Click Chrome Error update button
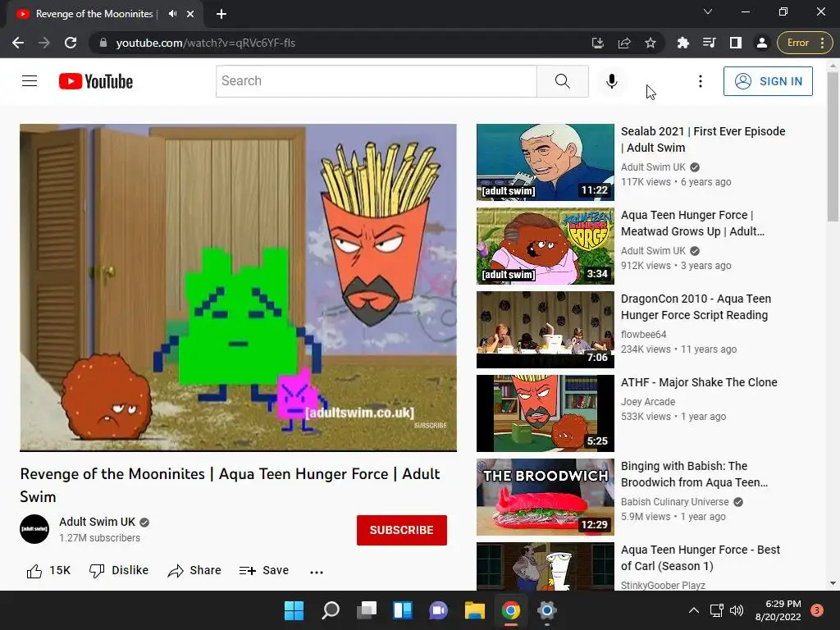Screen dimensions: 840x630 (805, 43)
